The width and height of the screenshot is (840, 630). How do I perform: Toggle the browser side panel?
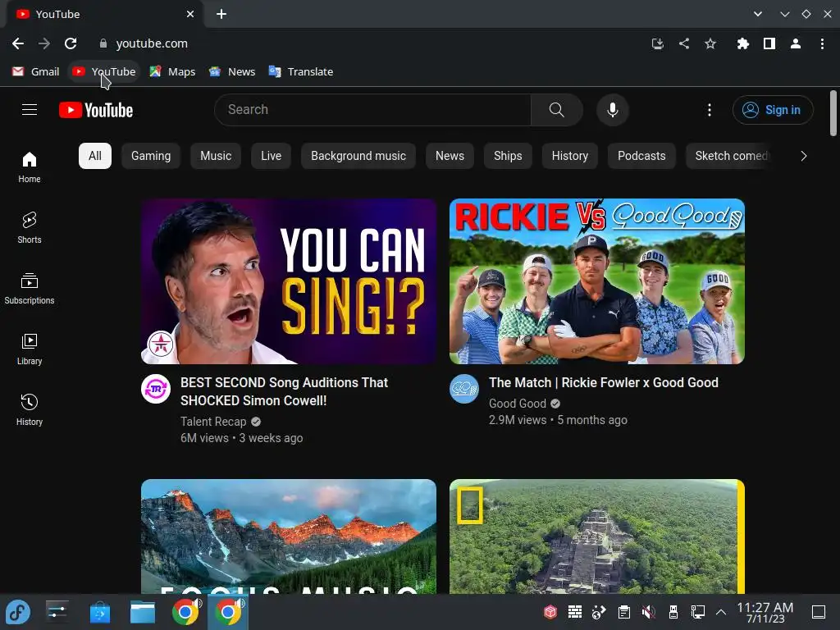769,43
